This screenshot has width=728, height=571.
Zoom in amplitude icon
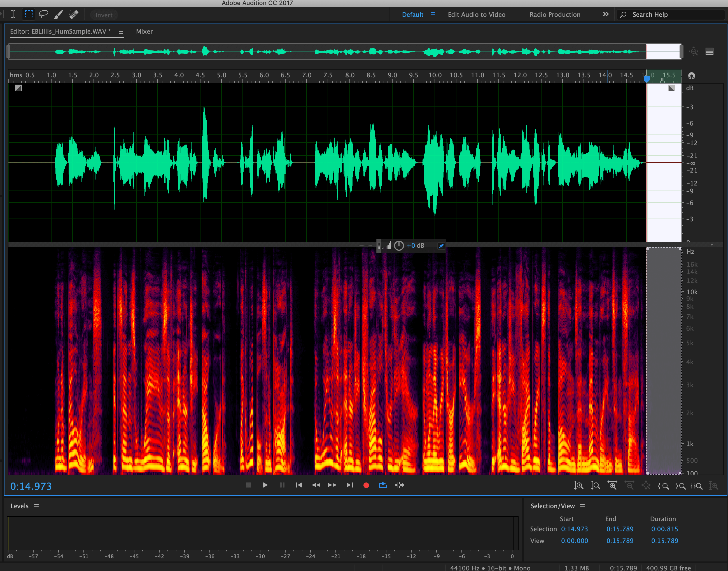(x=578, y=486)
